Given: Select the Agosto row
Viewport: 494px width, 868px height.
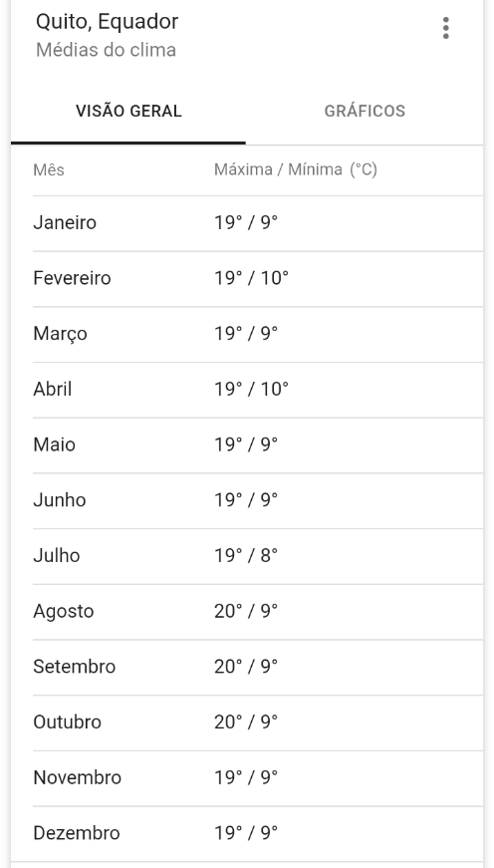Looking at the screenshot, I should [x=258, y=612].
